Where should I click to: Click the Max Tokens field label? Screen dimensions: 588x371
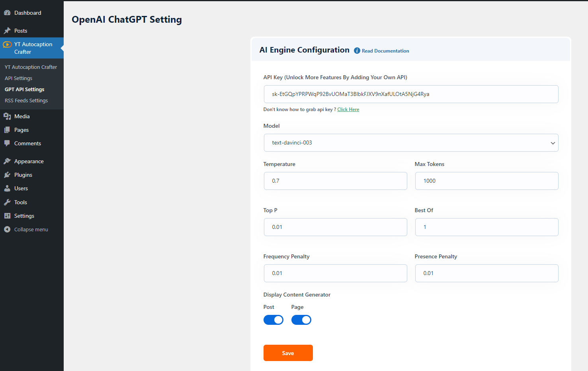point(430,164)
